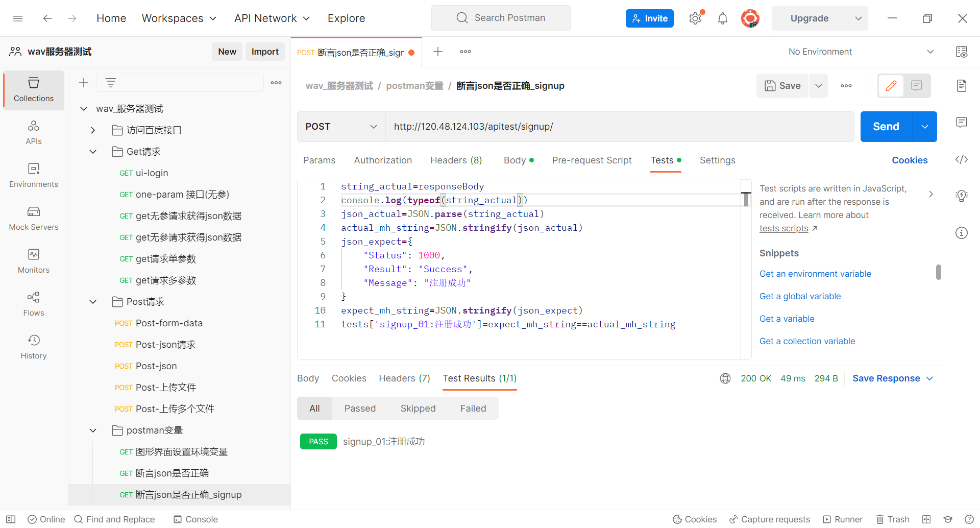This screenshot has width=980, height=528.
Task: Click the plus icon to create a collection
Action: click(84, 83)
